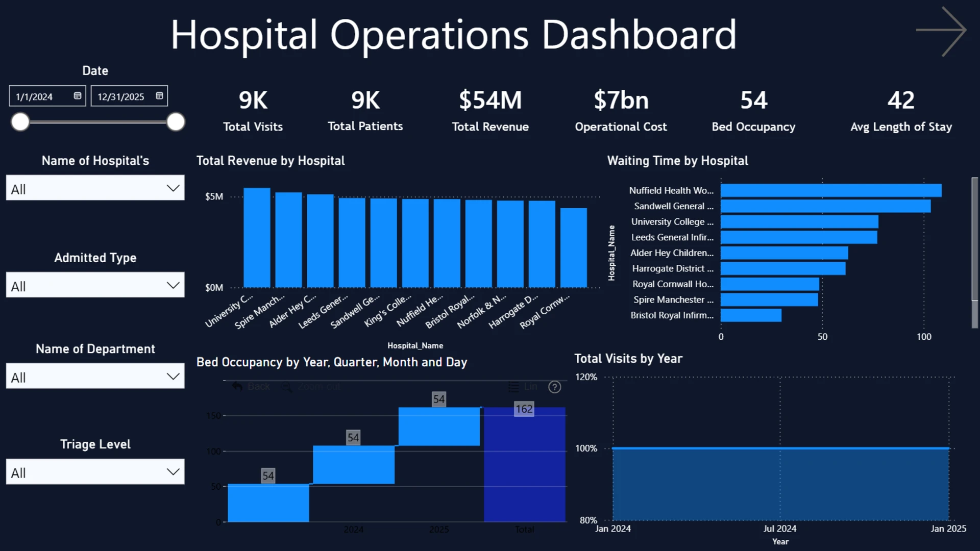The width and height of the screenshot is (980, 551).
Task: Click the Total Revenue $54M card
Action: (490, 110)
